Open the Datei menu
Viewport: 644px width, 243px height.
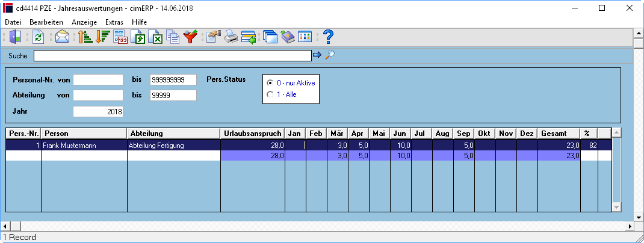[x=13, y=22]
